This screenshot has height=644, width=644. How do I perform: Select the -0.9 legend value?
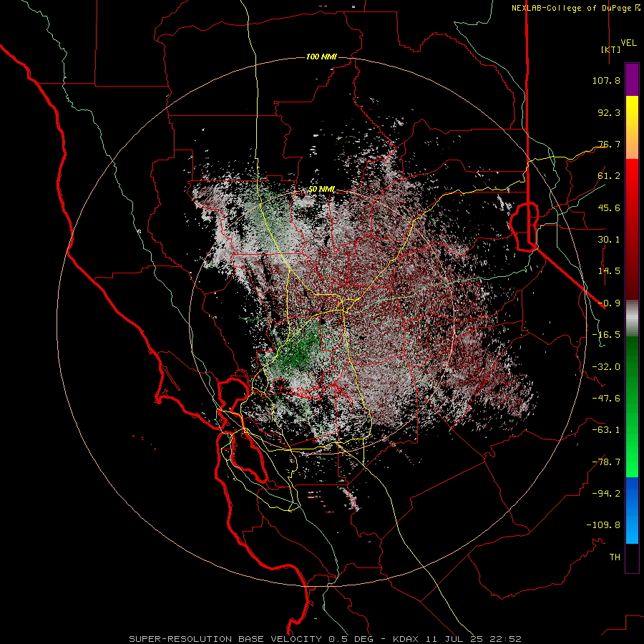(609, 303)
